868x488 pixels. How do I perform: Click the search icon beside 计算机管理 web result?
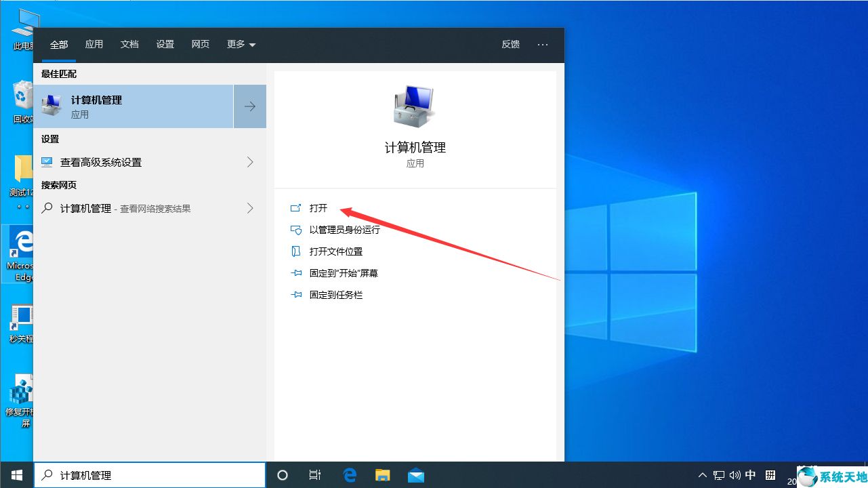pos(47,208)
